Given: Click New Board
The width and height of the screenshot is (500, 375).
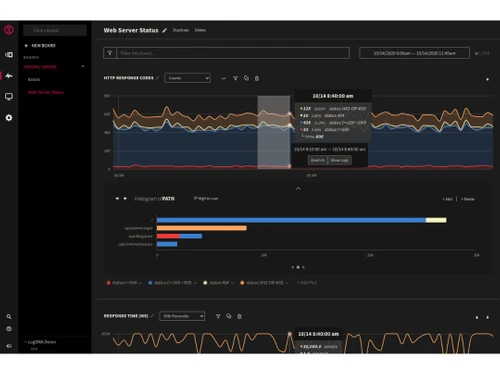Looking at the screenshot, I should tap(43, 46).
